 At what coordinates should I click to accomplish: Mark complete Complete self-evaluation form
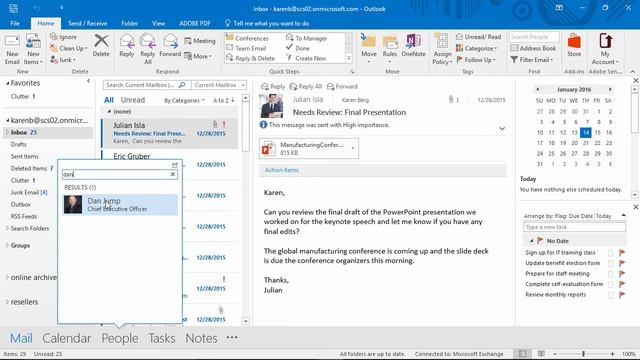point(610,284)
